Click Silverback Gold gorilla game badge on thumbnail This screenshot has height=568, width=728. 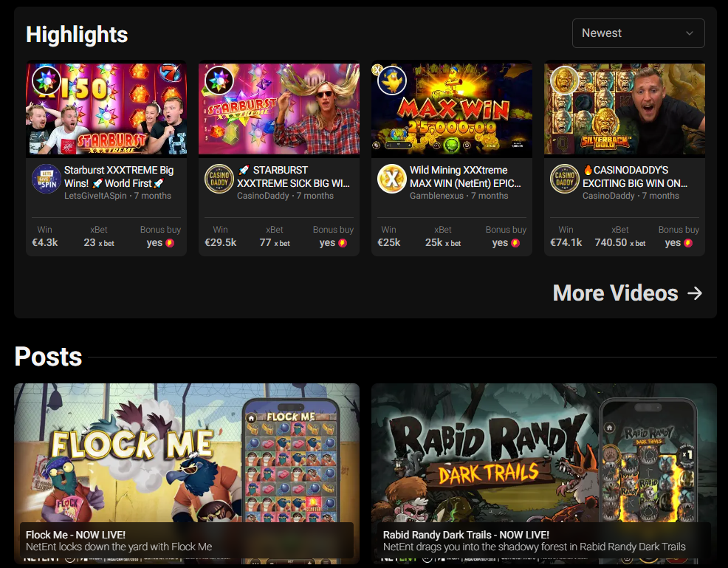565,81
